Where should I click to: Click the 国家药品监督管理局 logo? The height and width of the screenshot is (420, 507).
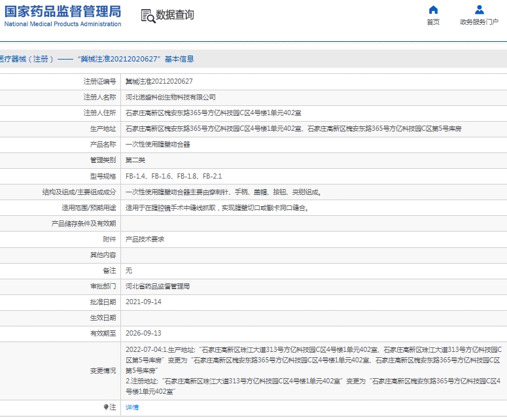coord(63,12)
